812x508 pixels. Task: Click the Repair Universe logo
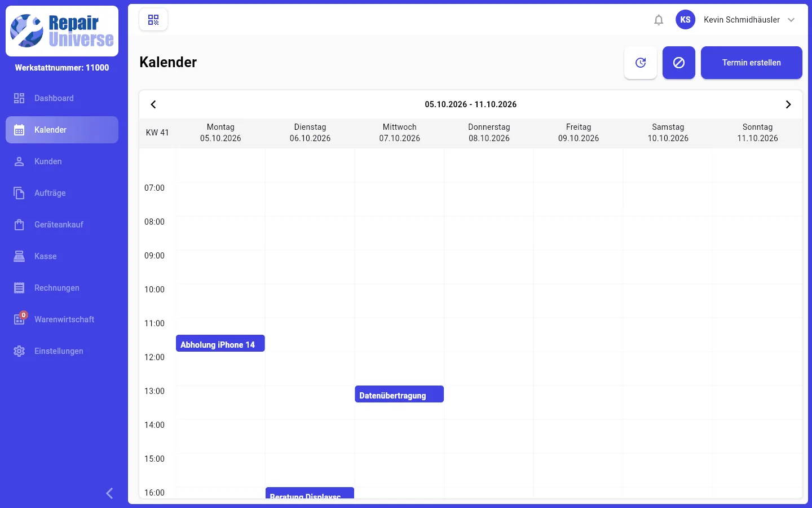pyautogui.click(x=62, y=31)
